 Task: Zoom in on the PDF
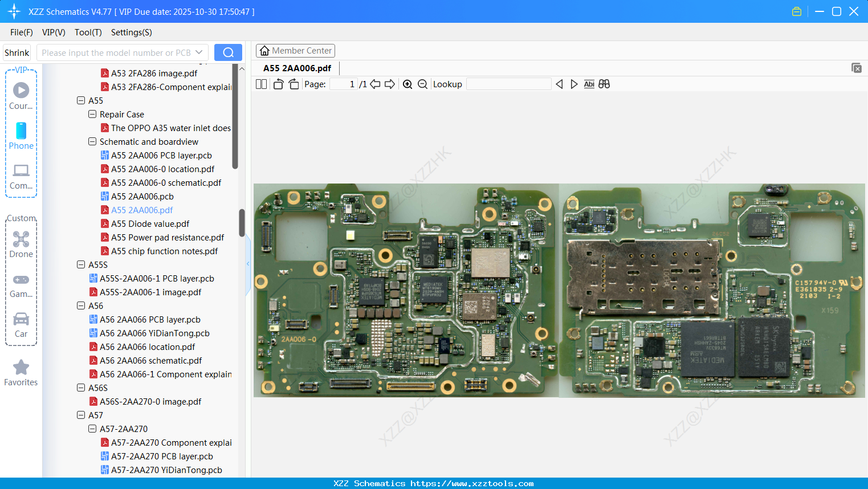tap(407, 84)
